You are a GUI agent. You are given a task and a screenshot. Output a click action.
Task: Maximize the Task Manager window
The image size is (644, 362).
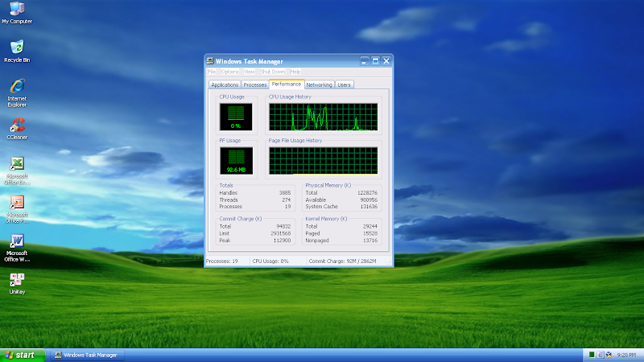[x=375, y=61]
